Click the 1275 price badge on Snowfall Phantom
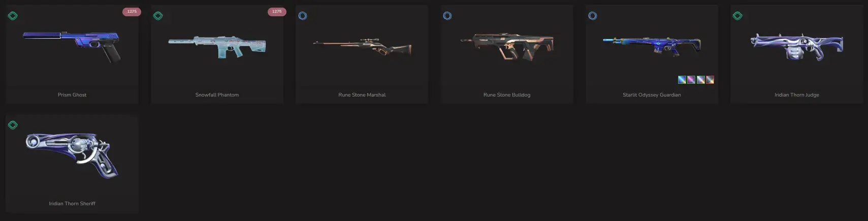The height and width of the screenshot is (221, 868). (277, 11)
